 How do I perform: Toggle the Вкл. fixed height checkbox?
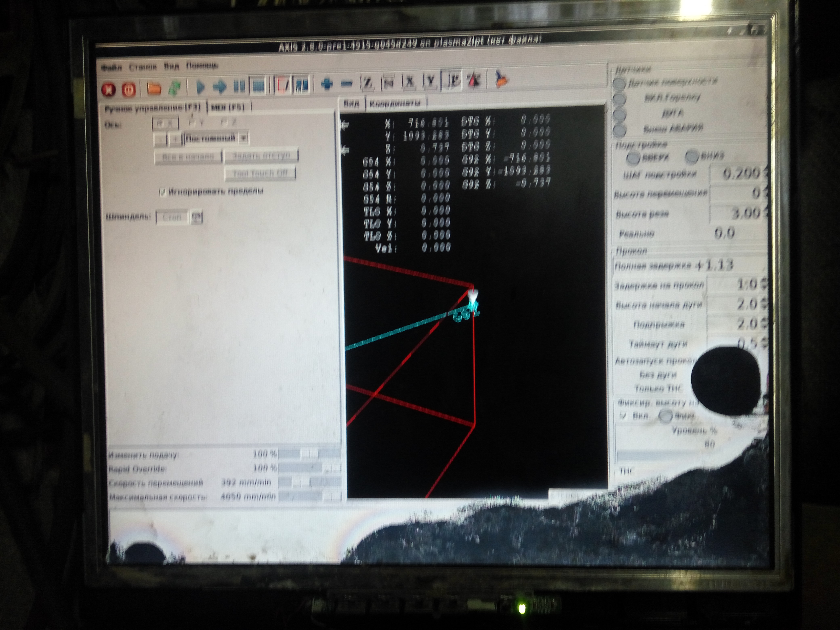(623, 416)
